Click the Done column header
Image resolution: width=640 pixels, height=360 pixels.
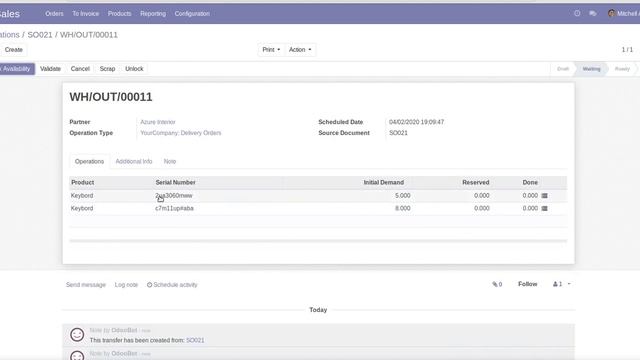(530, 182)
